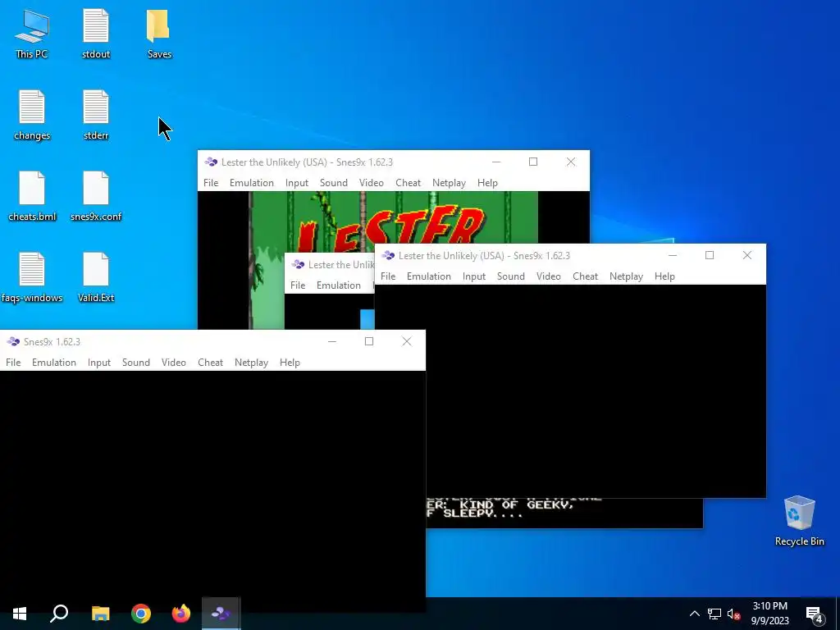The image size is (840, 630).
Task: Open Help menu in untitled Snes9x window
Action: tap(290, 362)
